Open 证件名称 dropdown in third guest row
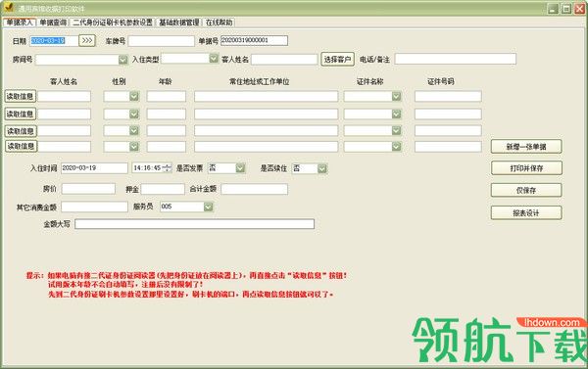This screenshot has height=369, width=588. (396, 131)
